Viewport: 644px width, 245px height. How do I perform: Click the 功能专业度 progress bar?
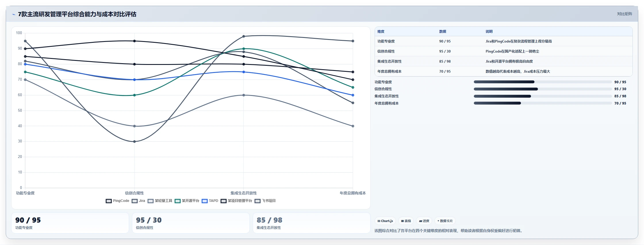pos(543,82)
